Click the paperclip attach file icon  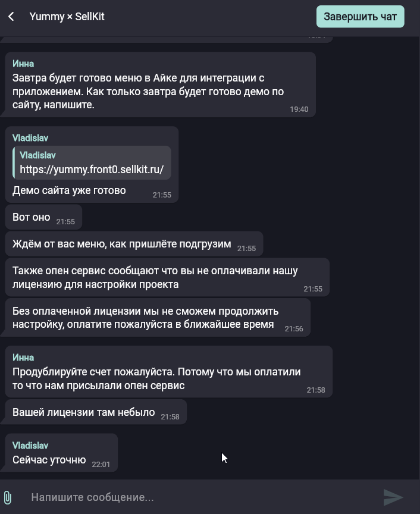pos(8,497)
